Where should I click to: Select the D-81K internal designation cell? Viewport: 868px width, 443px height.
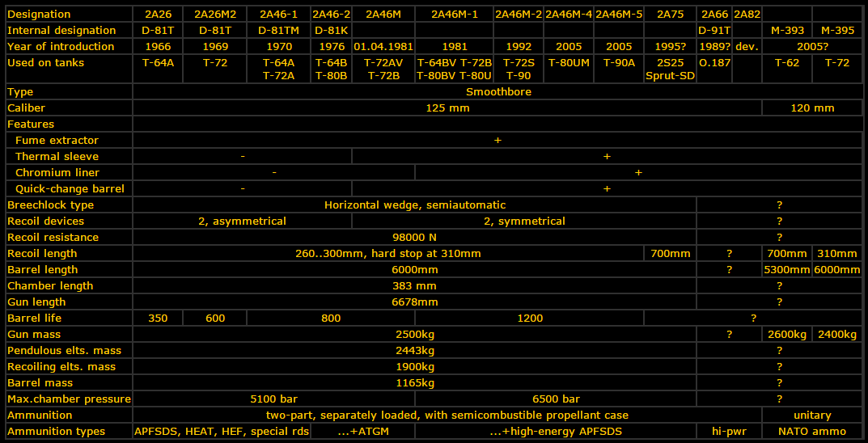[331, 31]
